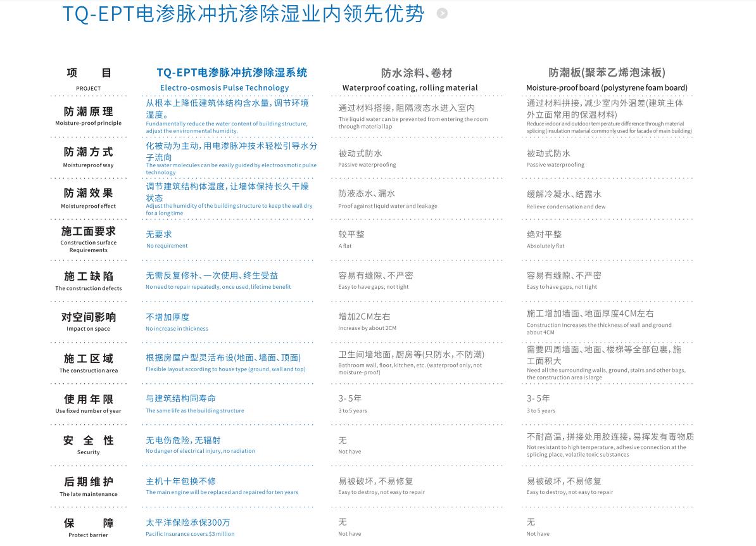Click 'Moisture-proof principle' label
Screen dimensions: 756x546
88,123
